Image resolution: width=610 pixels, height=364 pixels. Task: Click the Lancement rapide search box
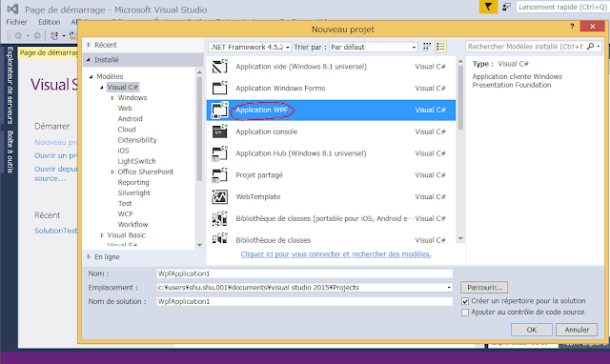point(562,7)
